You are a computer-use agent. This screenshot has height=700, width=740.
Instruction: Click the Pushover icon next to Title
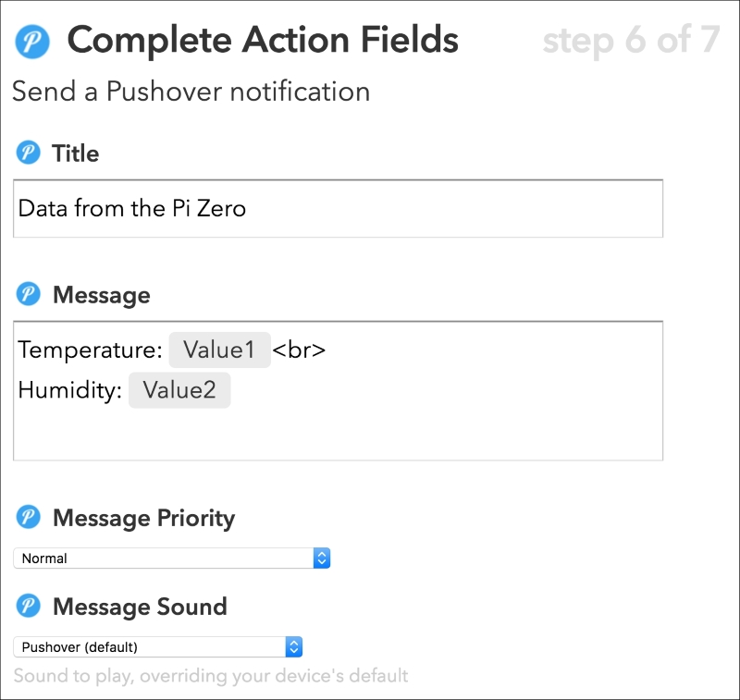coord(29,153)
